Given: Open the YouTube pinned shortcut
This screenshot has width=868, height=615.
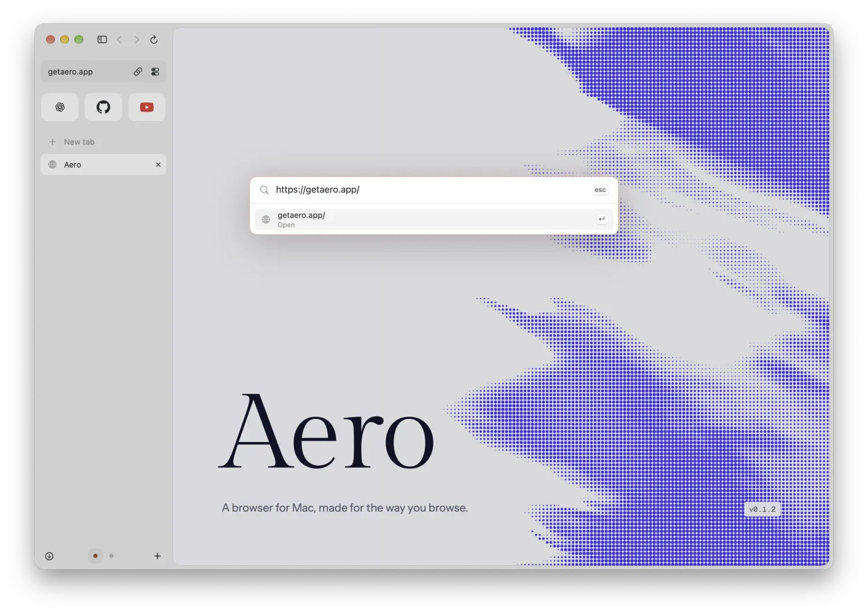Looking at the screenshot, I should click(x=146, y=107).
